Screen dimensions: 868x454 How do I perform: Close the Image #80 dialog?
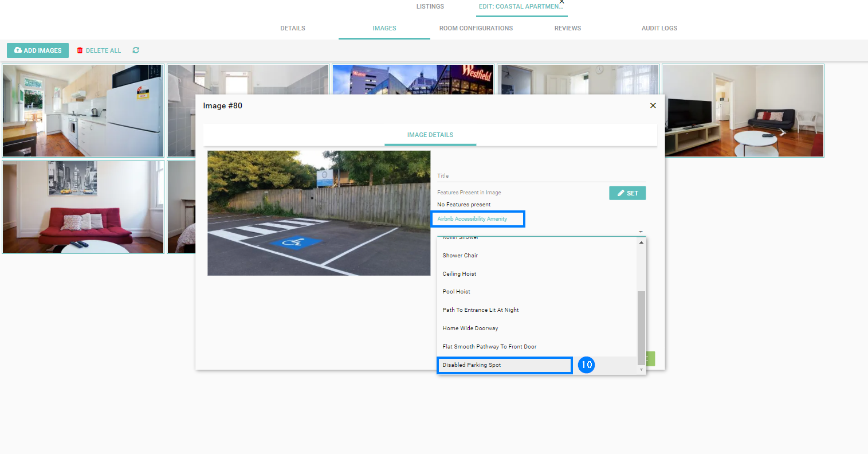click(653, 105)
